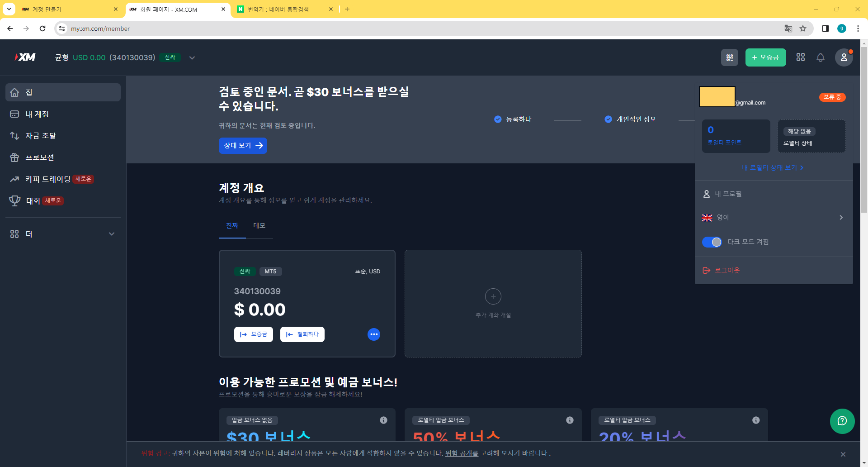This screenshot has width=868, height=467.
Task: Open 내 로열티 상태 보기 link
Action: [771, 167]
